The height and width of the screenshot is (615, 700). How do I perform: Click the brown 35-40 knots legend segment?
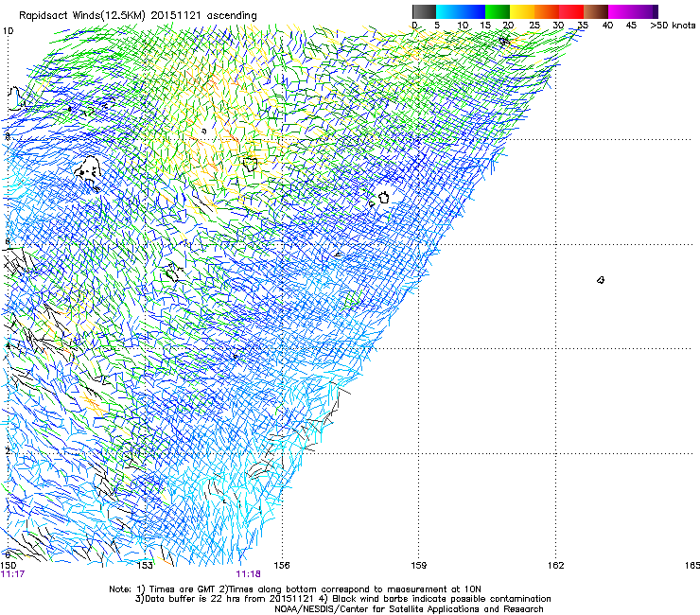596,11
